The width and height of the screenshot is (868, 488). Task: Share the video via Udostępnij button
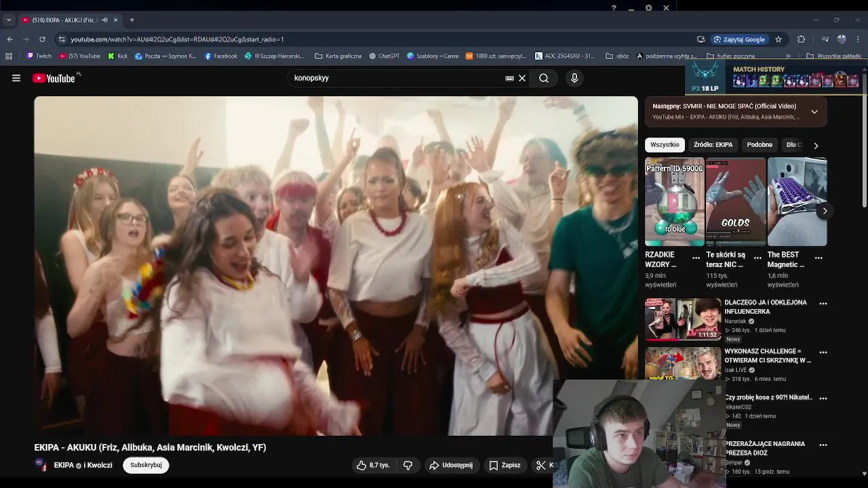click(x=451, y=465)
